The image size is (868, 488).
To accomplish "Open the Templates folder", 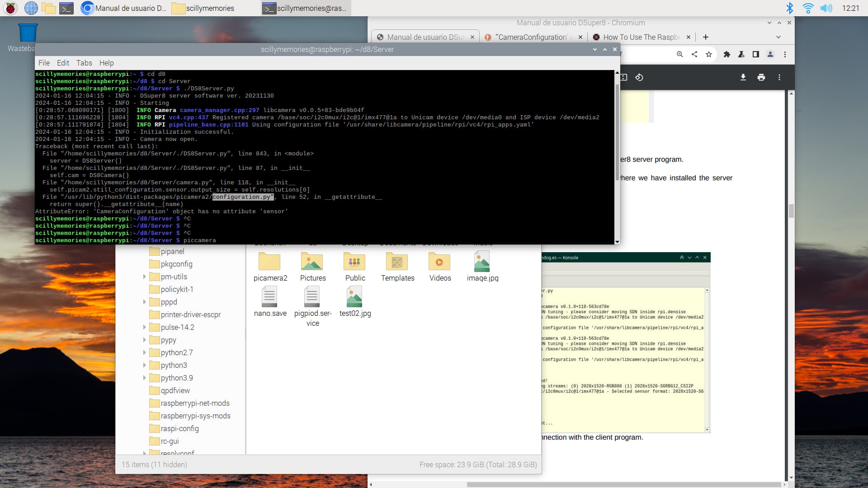I will point(397,267).
